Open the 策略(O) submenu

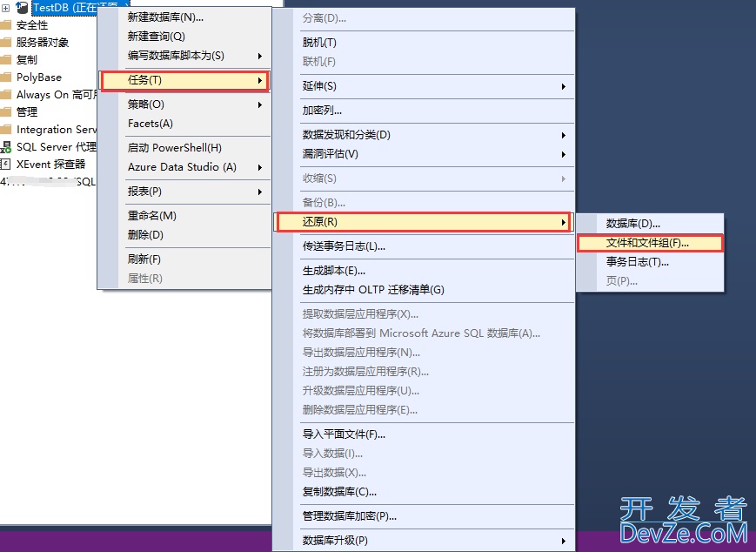pos(184,104)
